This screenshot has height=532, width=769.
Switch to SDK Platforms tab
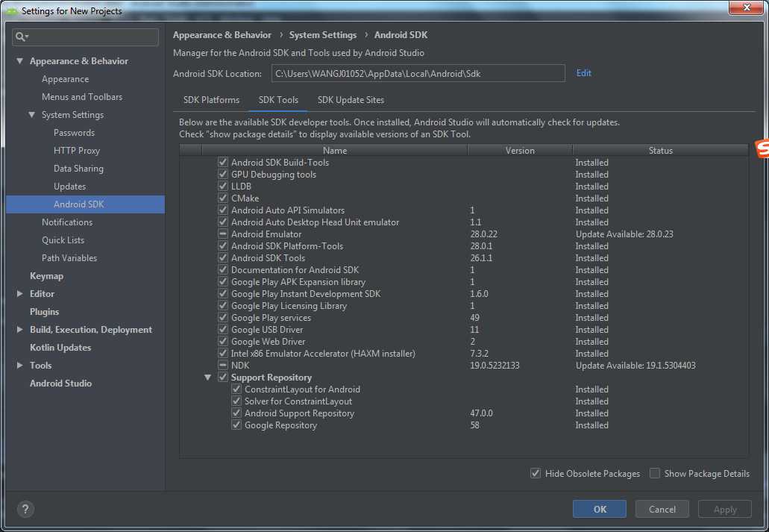point(211,100)
